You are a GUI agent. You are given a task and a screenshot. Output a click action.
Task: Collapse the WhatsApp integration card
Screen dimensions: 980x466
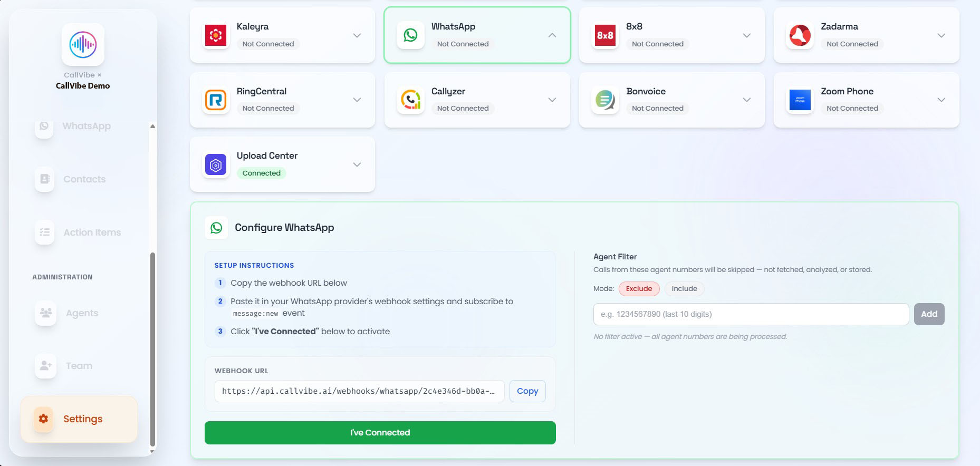pos(552,35)
